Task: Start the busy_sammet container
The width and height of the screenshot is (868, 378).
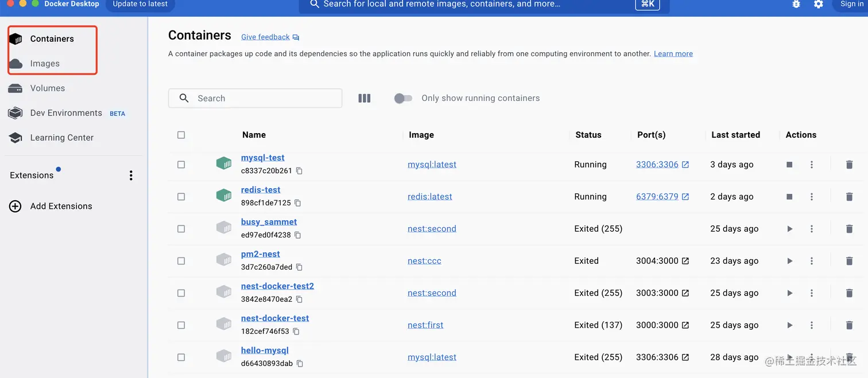Action: tap(790, 229)
